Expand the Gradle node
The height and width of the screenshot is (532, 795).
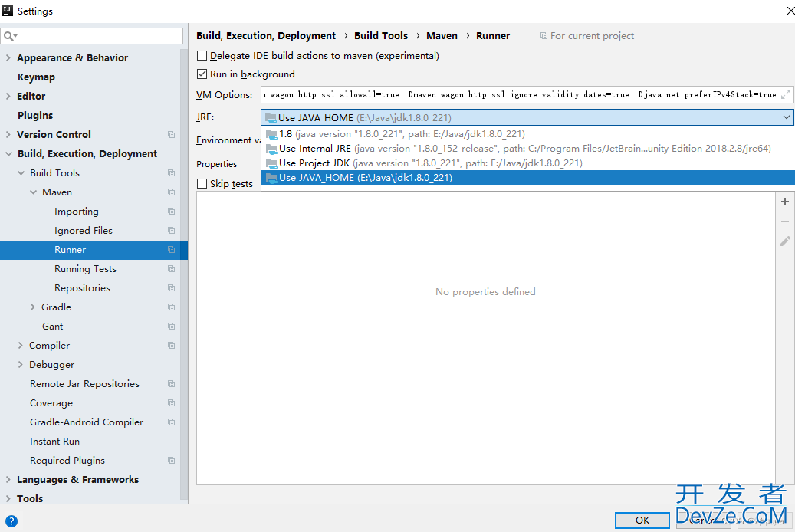click(x=33, y=307)
